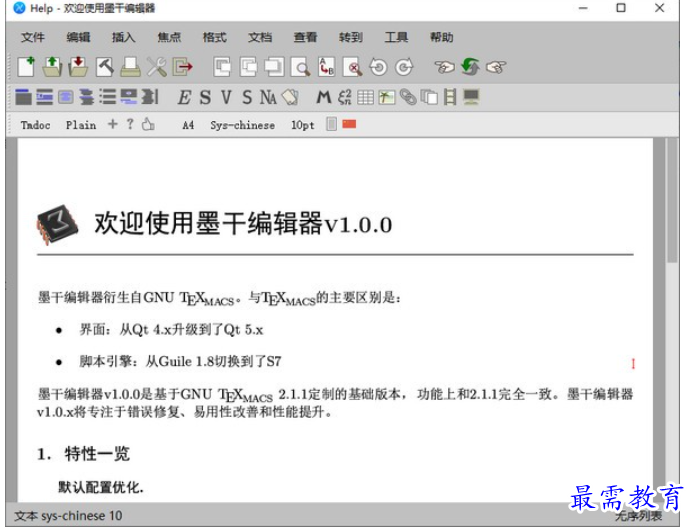Go forward with the right-pointing hand icon

click(x=496, y=67)
